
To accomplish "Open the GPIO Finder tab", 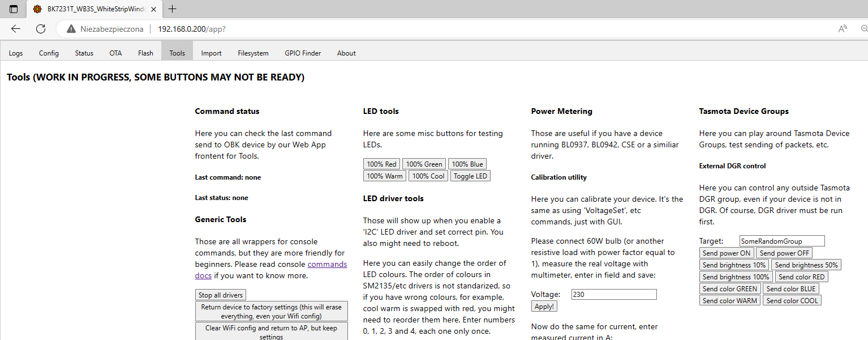I will pyautogui.click(x=303, y=53).
